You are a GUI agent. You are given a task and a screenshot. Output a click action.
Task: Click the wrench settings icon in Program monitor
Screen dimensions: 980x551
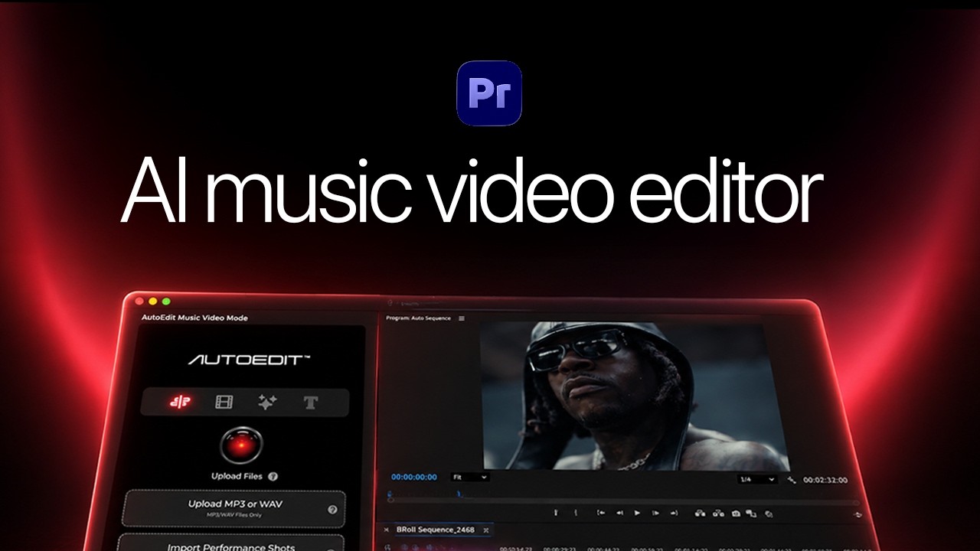(792, 481)
